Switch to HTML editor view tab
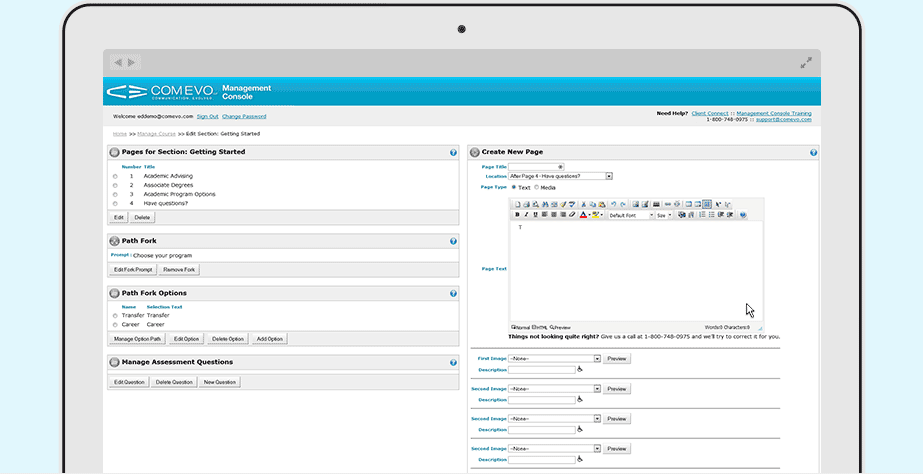 click(538, 327)
